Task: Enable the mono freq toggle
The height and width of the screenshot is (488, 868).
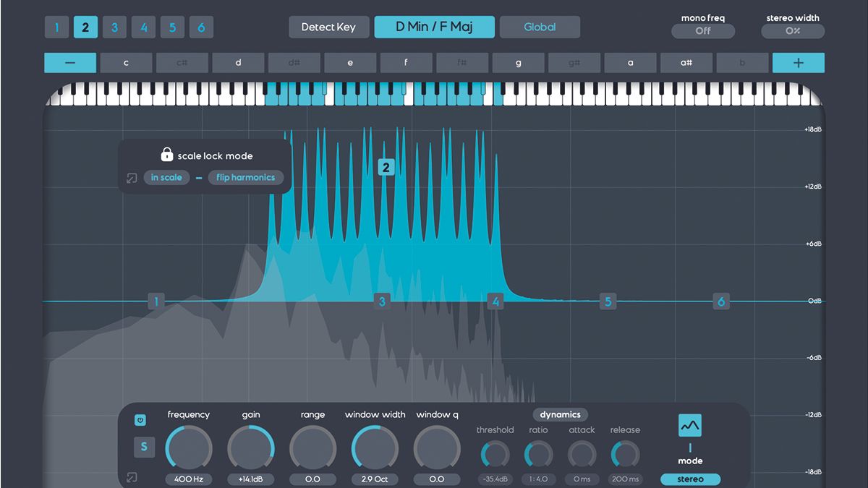Action: pyautogui.click(x=702, y=31)
